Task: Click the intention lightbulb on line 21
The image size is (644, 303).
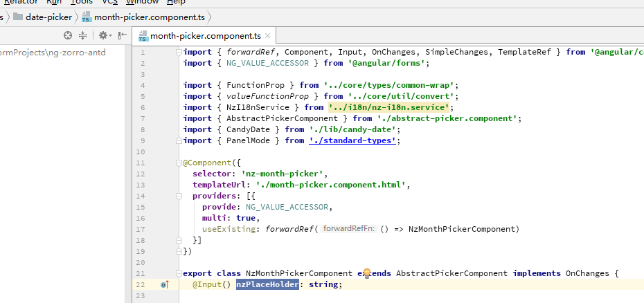Action: pos(367,273)
